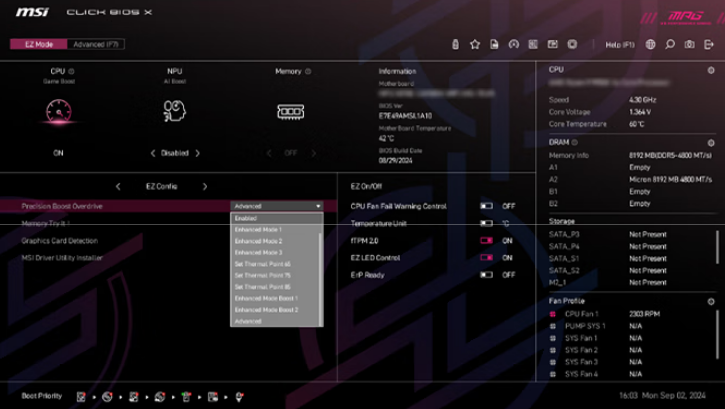Screen dimensions: 725x409
Task: Click the last Boot Priority device icon
Action: (x=239, y=397)
